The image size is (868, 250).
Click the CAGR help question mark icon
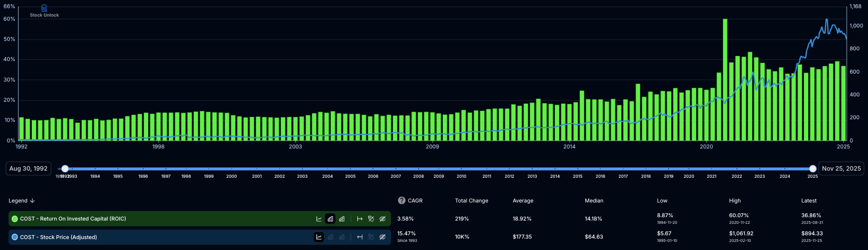click(x=401, y=201)
